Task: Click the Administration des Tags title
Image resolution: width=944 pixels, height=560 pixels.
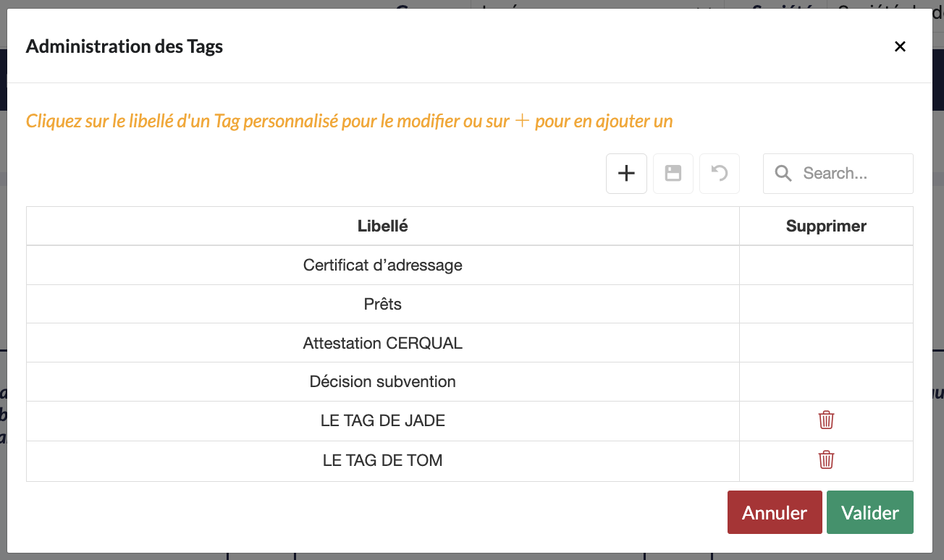Action: [x=125, y=47]
